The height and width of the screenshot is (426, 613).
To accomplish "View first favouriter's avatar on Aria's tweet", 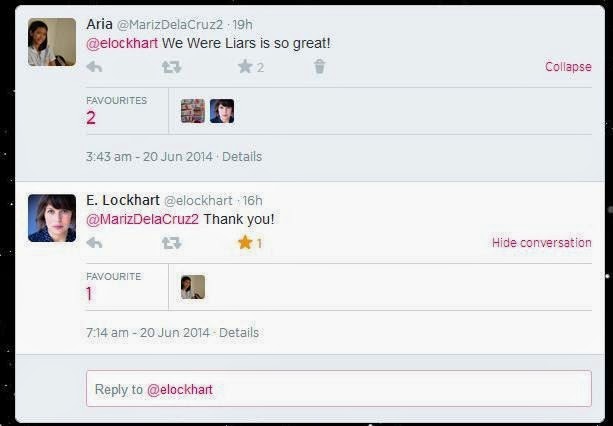I will coord(193,111).
